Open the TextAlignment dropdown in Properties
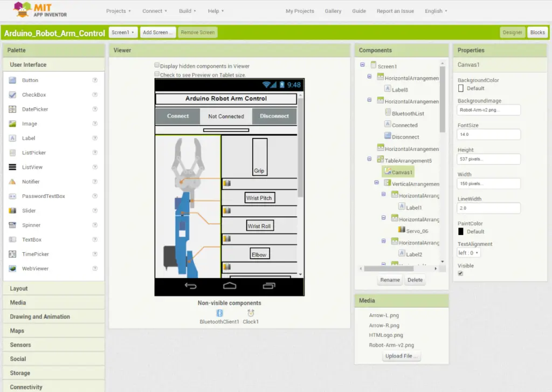552x392 pixels. [x=468, y=252]
